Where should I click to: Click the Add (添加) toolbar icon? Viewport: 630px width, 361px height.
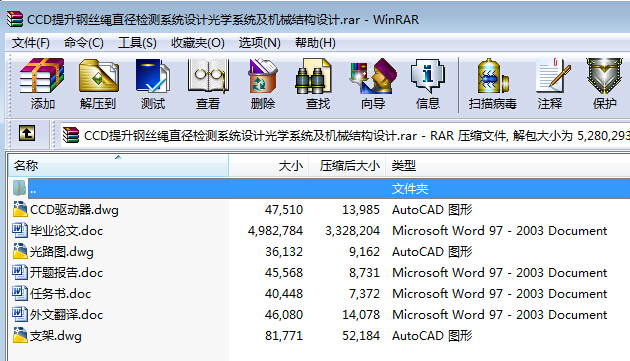click(42, 76)
